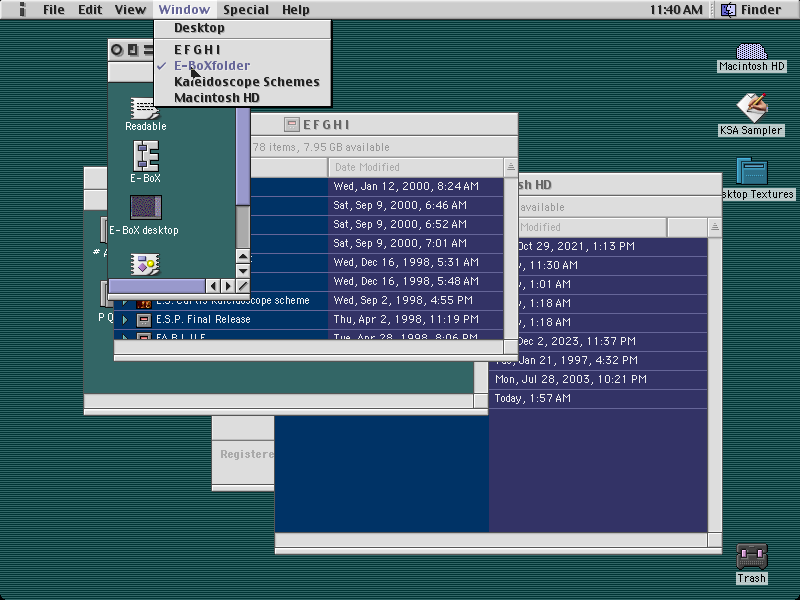Click the Date Modified column header in EFGHI
Screen dimensions: 800x600
pos(415,167)
